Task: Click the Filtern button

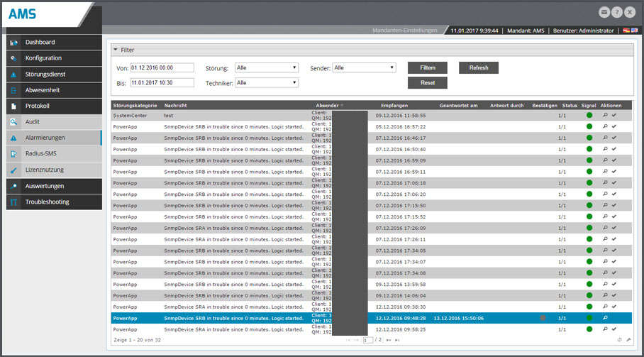Action: tap(428, 68)
